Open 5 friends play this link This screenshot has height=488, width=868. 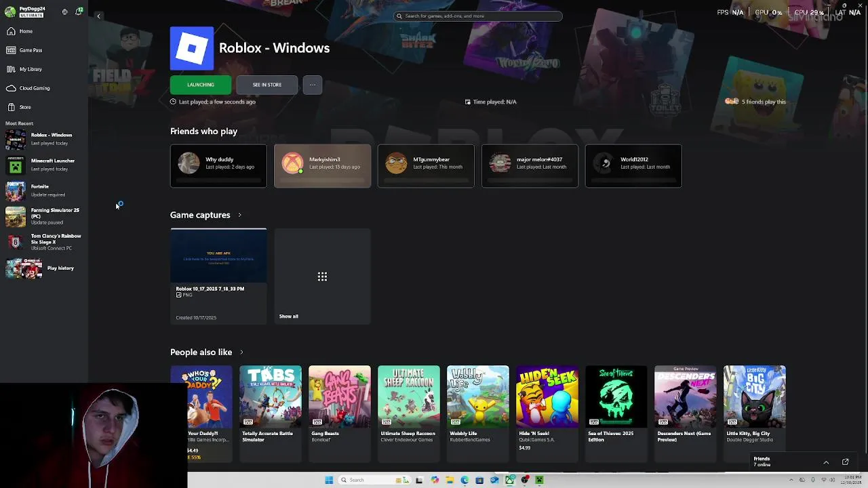[x=755, y=102]
